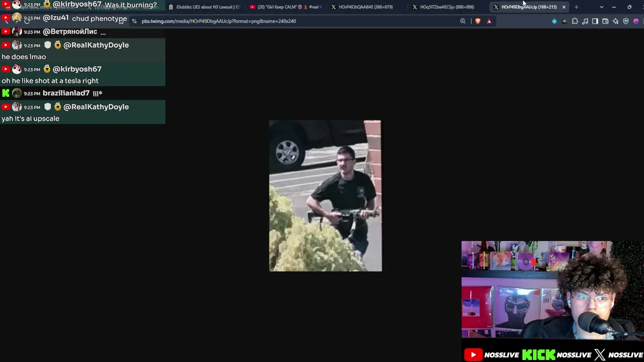Open Brave Rewards triangle icon

489,21
